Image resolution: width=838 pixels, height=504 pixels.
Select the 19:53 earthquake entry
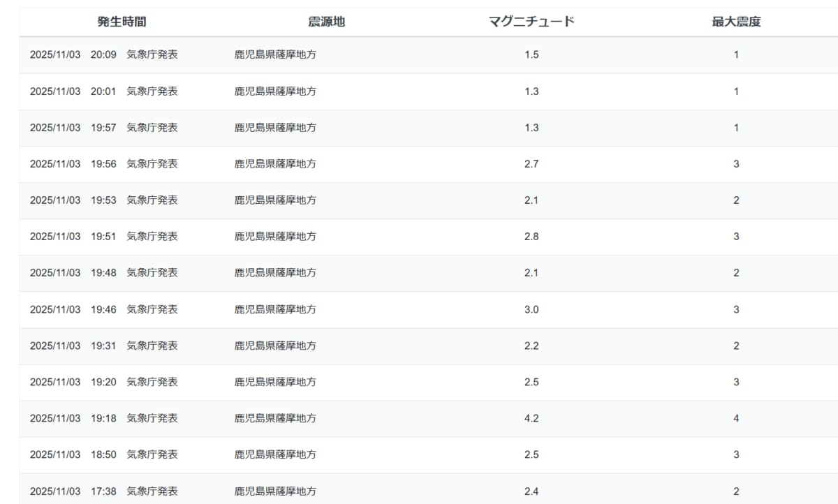[103, 200]
